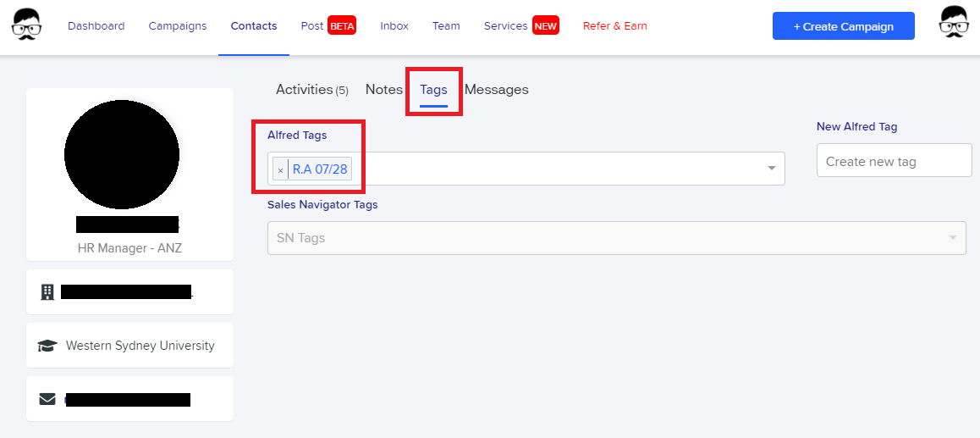Open the Inbox
Viewport: 980px width, 438px height.
point(394,25)
